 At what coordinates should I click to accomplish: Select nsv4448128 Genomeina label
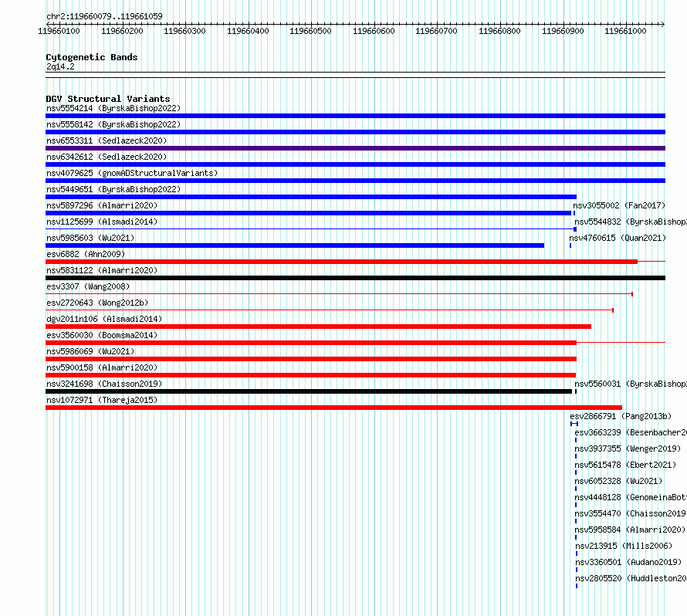click(x=631, y=497)
